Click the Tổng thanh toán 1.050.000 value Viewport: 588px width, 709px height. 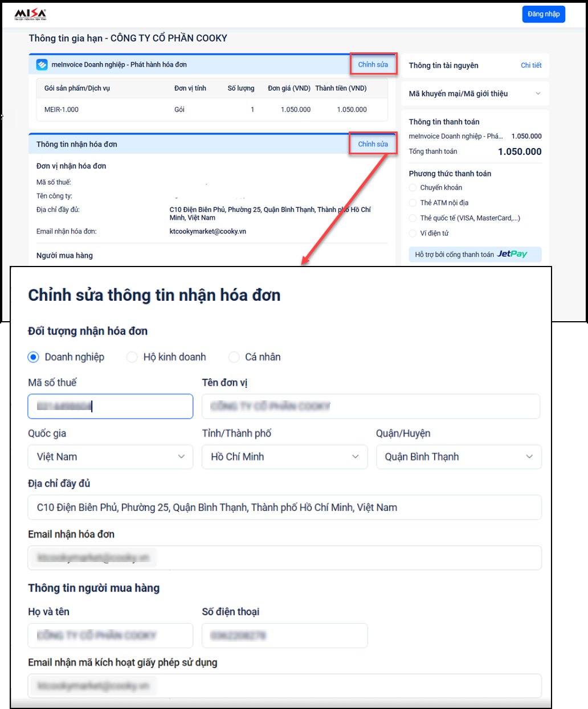tap(520, 151)
